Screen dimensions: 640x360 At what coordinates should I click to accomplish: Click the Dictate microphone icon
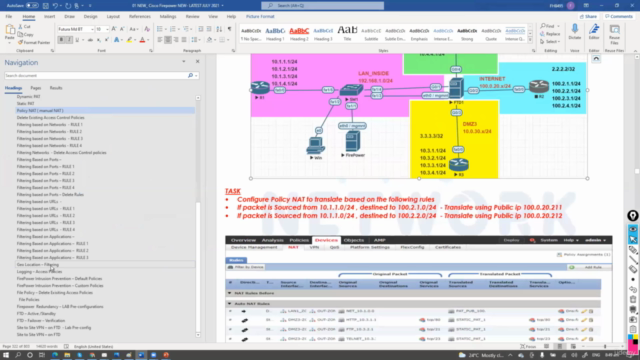click(575, 29)
